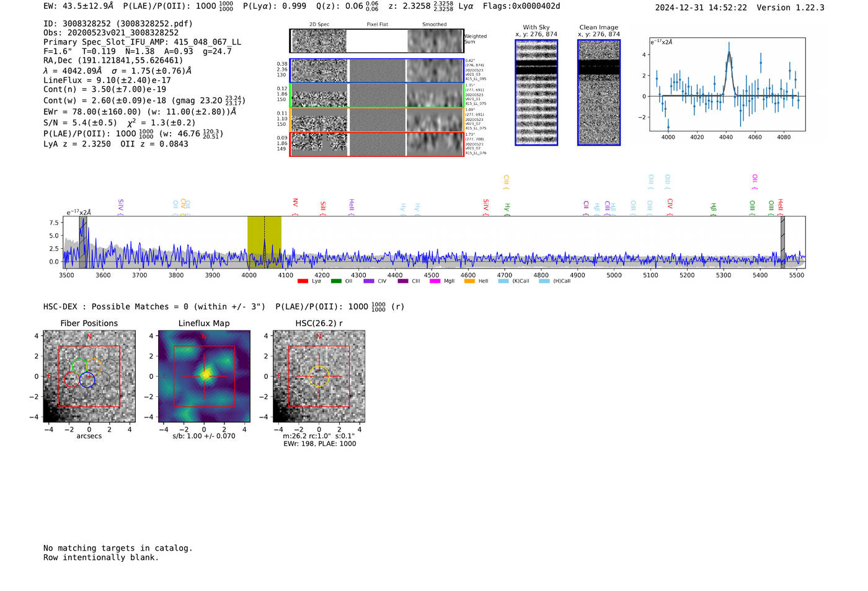Click the green OII legend swatch
Viewport: 868px width, 591px height.
(336, 282)
